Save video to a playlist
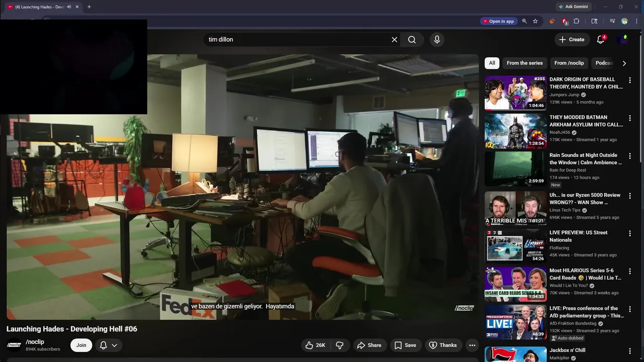Screen dimensions: 644x362 [405, 345]
